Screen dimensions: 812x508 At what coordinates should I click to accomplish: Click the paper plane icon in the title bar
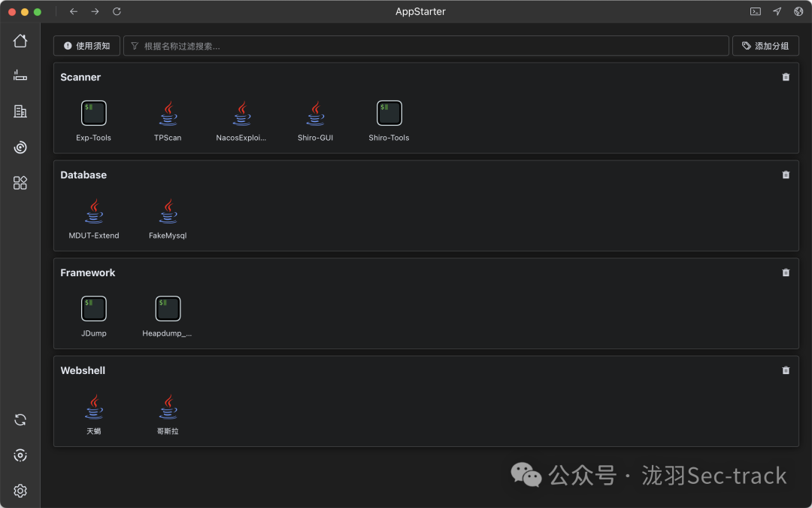pos(777,11)
